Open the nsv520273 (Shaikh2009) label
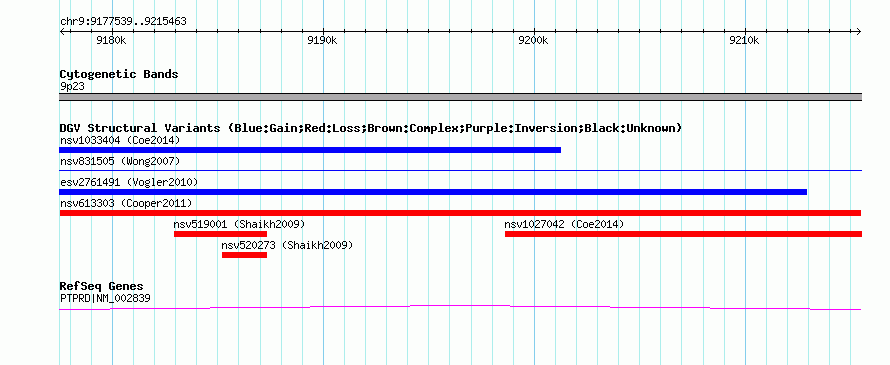Viewport: 890px width, 365px height. tap(287, 245)
